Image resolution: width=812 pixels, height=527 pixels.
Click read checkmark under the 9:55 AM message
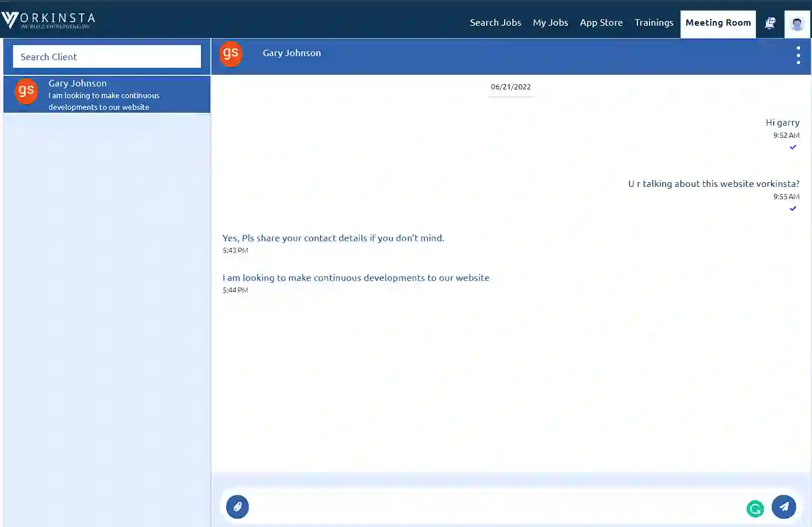click(x=793, y=209)
